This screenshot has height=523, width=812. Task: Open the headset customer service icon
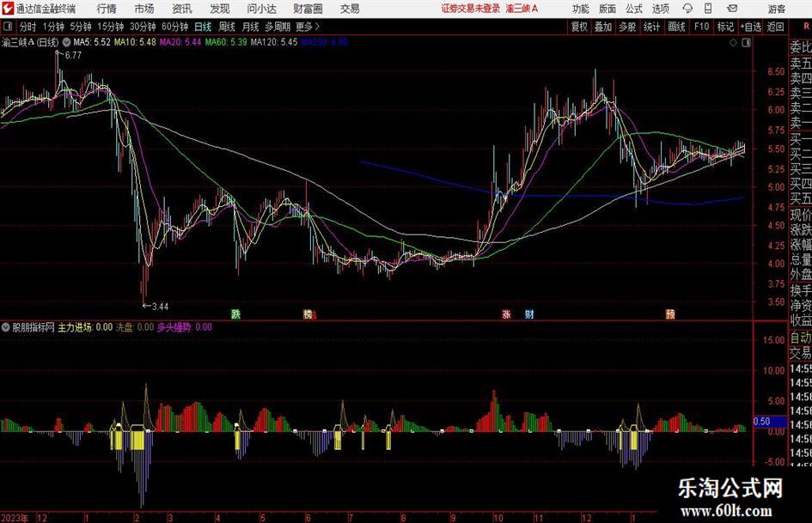[x=687, y=9]
